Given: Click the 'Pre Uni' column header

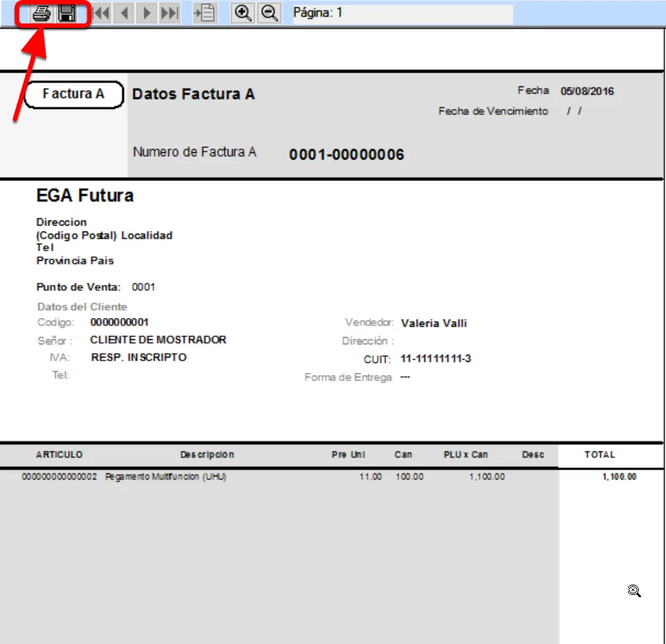Looking at the screenshot, I should [348, 454].
